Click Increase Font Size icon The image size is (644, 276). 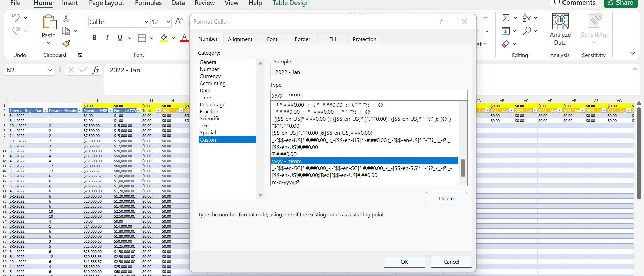coord(179,21)
